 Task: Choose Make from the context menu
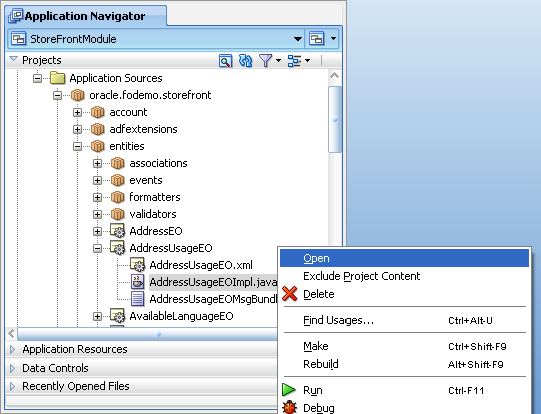pyautogui.click(x=404, y=346)
